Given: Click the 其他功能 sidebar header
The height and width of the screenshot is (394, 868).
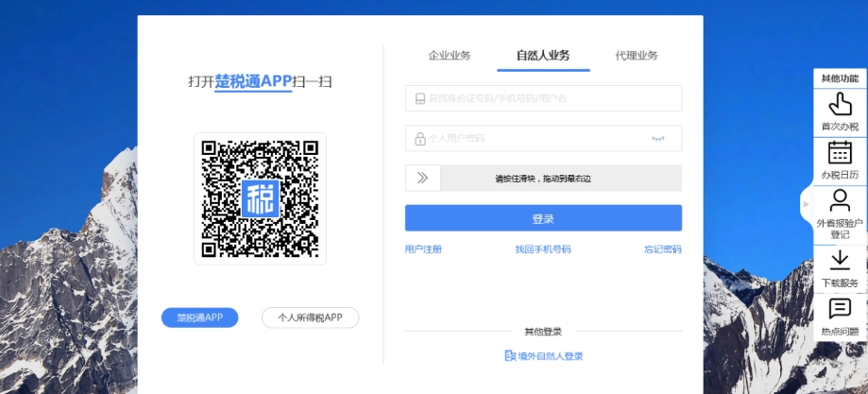Looking at the screenshot, I should 840,78.
